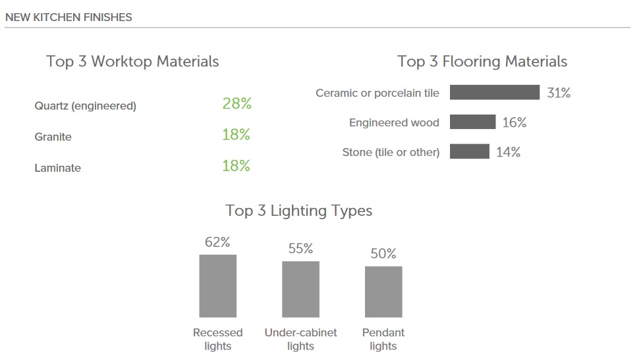Click the Pendant lights label text
The width and height of the screenshot is (643, 364).
click(x=383, y=339)
